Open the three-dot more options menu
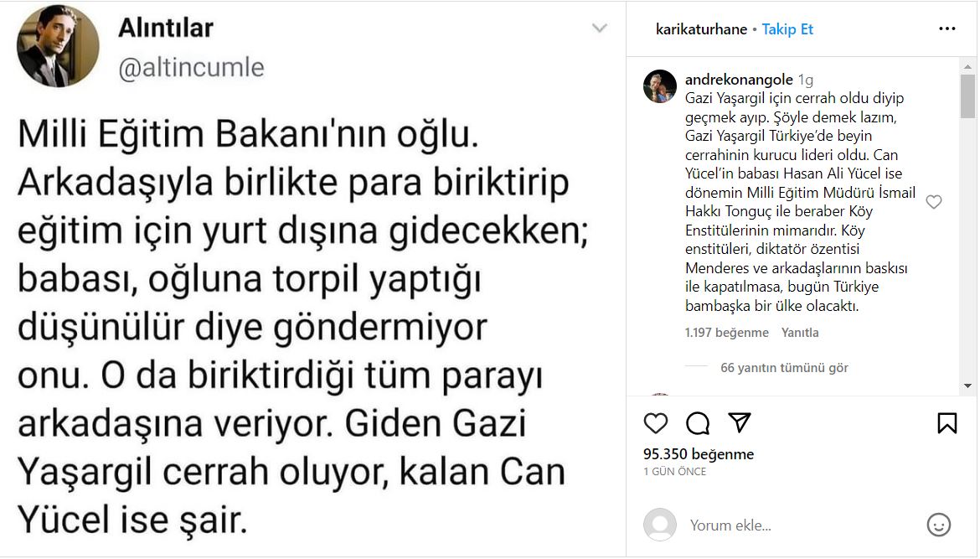 [946, 29]
